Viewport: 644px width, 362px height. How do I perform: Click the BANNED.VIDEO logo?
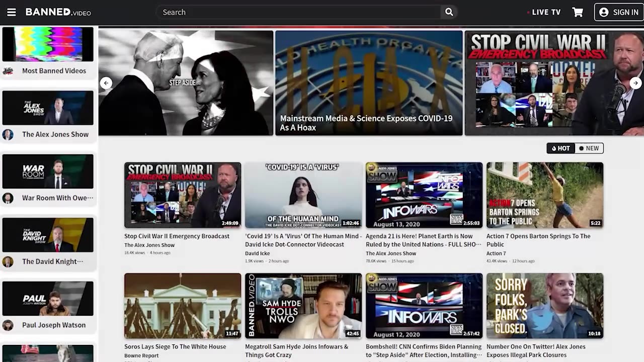pos(58,12)
